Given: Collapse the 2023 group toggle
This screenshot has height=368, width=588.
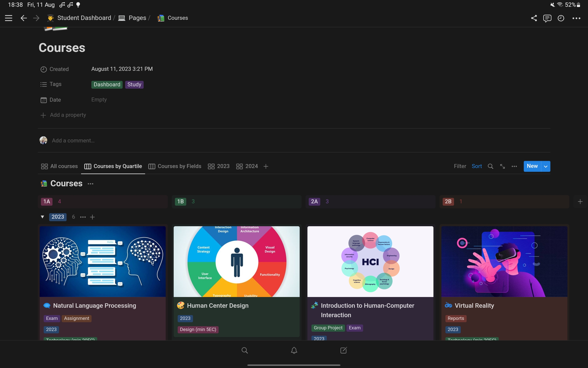Looking at the screenshot, I should (42, 217).
